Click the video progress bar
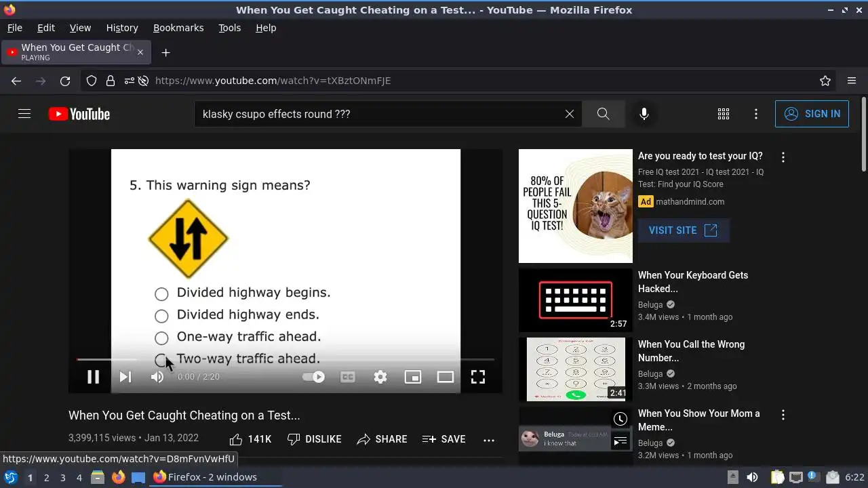This screenshot has width=868, height=488. 285,360
